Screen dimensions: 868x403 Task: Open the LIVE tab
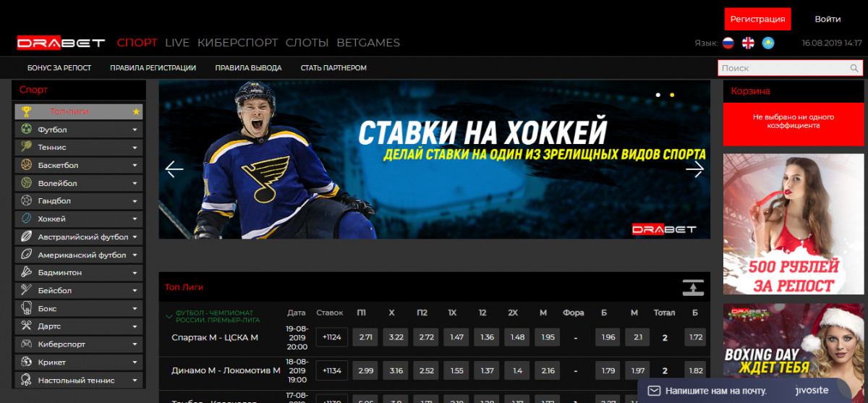(x=177, y=43)
